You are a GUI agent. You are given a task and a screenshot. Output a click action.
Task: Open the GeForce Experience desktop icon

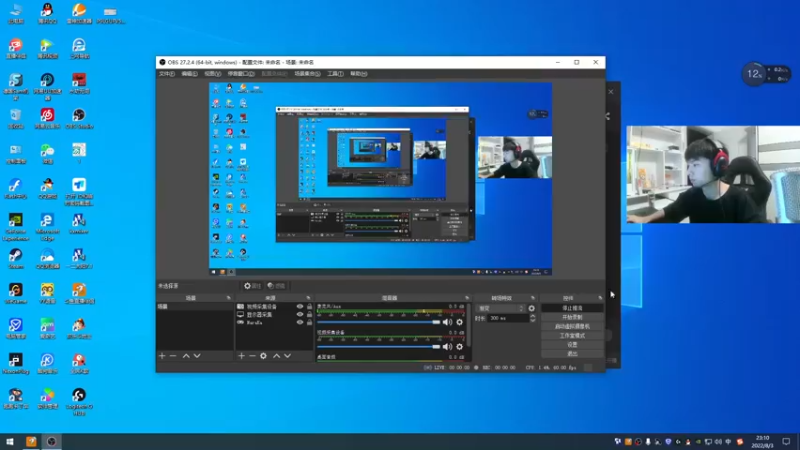click(15, 227)
